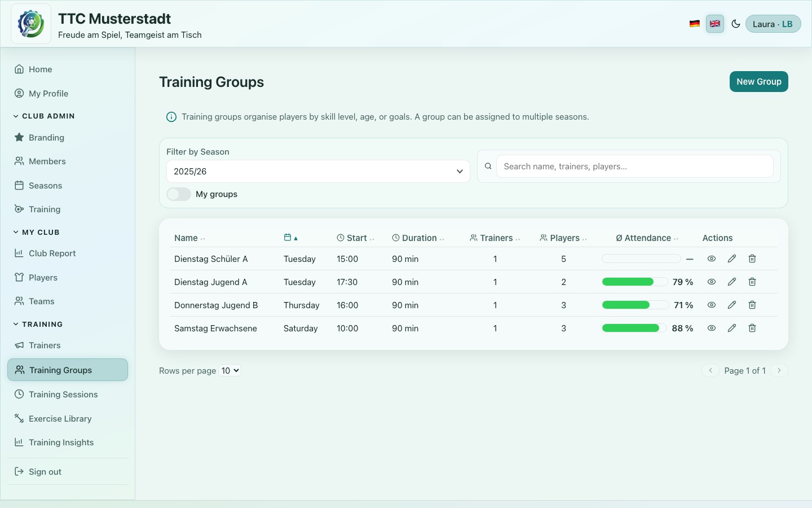This screenshot has height=508, width=812.
Task: Open Training Insights
Action: 68,443
